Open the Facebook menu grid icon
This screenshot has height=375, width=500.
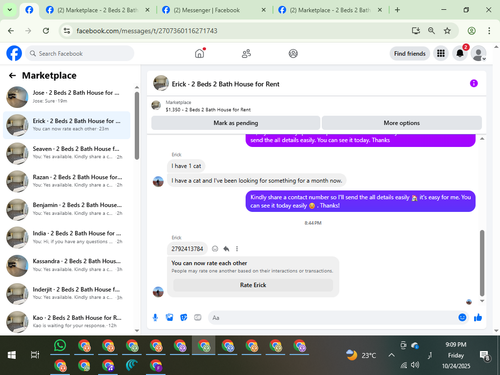[441, 53]
